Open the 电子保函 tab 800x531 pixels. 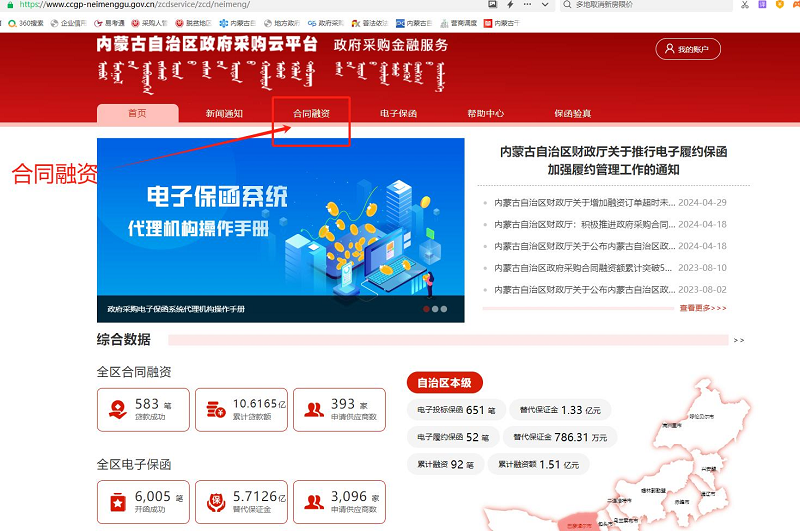[x=398, y=113]
